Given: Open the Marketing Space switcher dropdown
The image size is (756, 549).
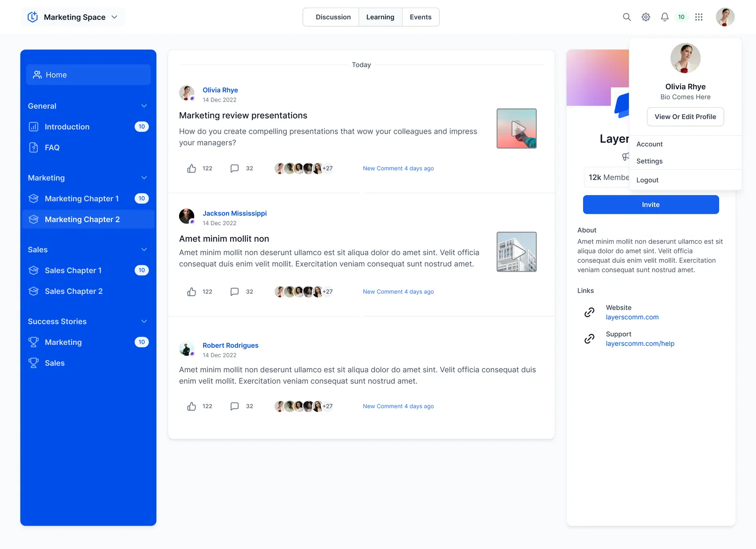Looking at the screenshot, I should [73, 17].
